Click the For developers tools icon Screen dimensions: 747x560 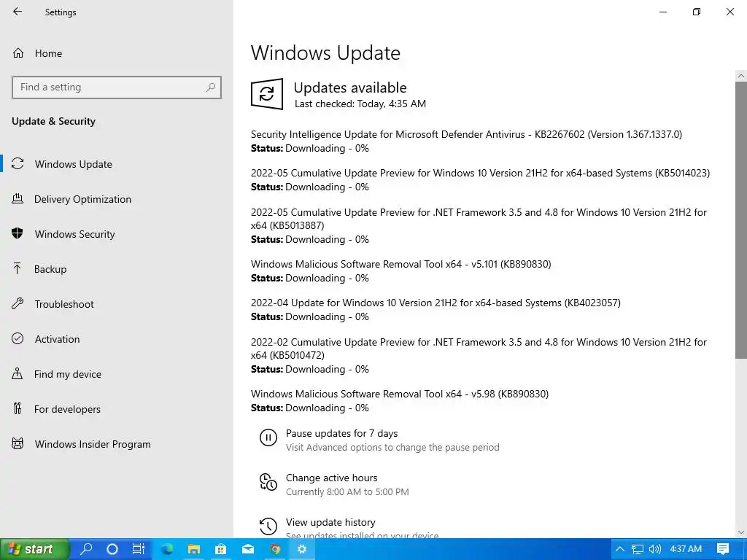tap(18, 408)
